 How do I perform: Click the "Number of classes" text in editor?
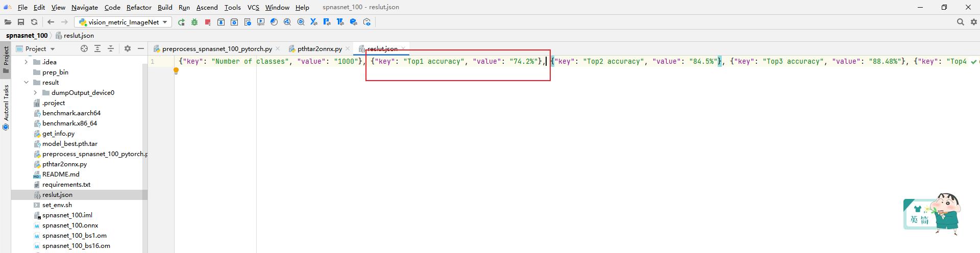click(250, 61)
